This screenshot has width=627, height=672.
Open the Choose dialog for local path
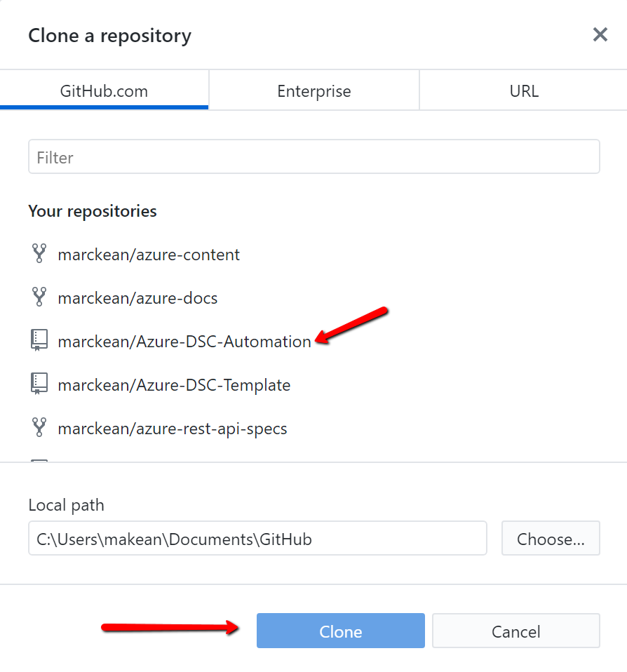551,537
